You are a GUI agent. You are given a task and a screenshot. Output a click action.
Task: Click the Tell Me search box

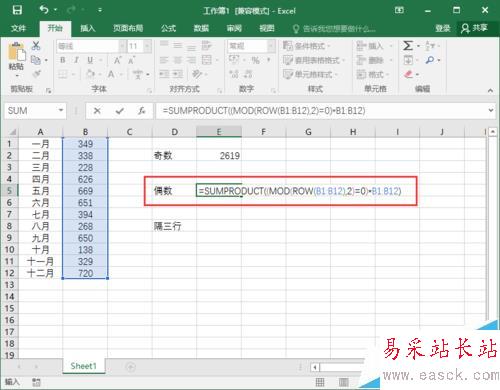tap(334, 29)
